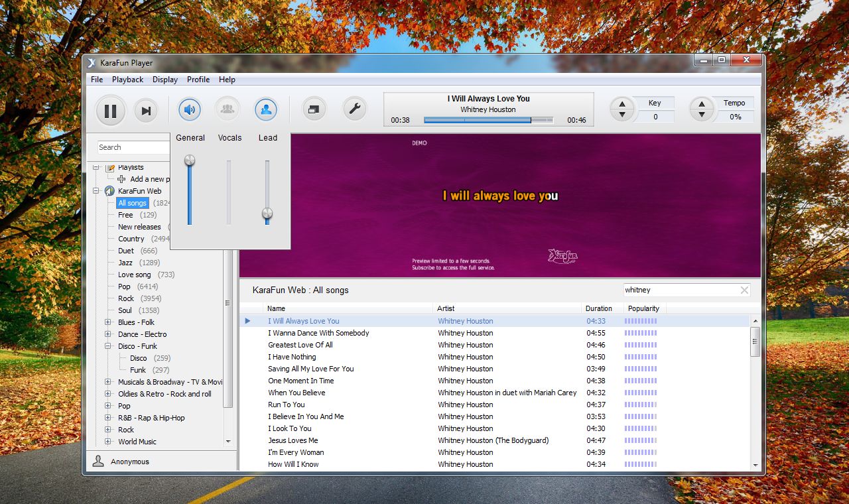
Task: Select the Disco subcategory
Action: pos(139,358)
